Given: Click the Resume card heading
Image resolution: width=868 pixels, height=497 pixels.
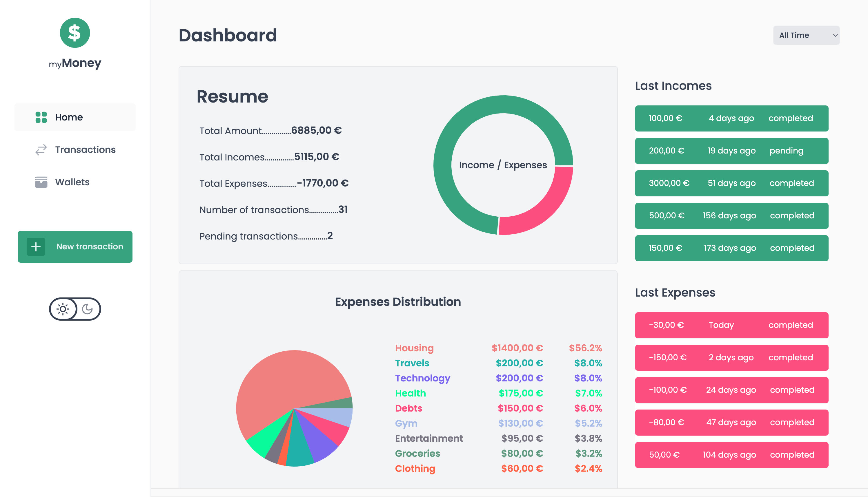Looking at the screenshot, I should point(232,96).
